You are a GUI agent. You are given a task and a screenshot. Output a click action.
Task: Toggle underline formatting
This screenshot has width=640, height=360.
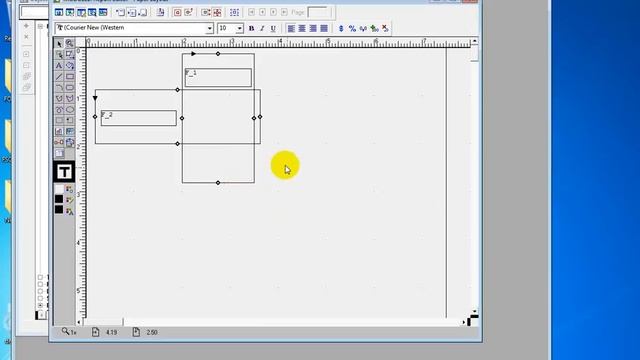273,28
